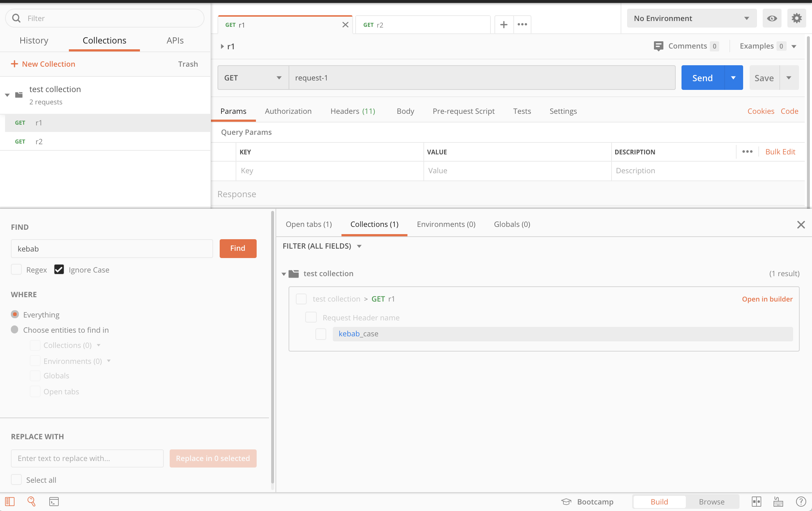
Task: Switch to the Environments tab in search results
Action: coord(446,224)
